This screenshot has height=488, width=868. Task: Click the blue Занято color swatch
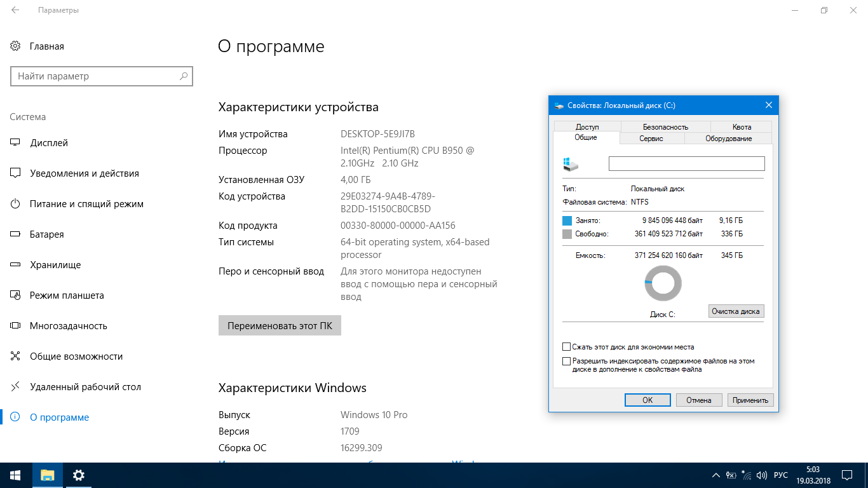tap(567, 220)
